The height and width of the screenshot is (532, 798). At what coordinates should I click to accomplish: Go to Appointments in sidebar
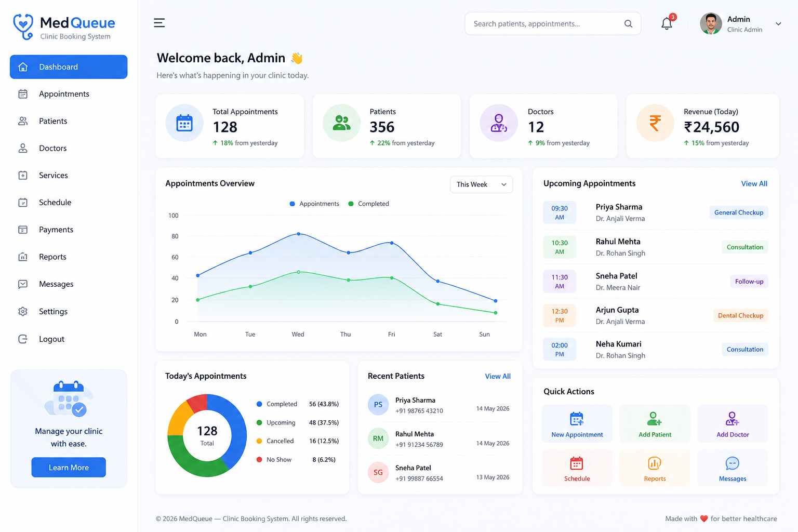(x=69, y=94)
